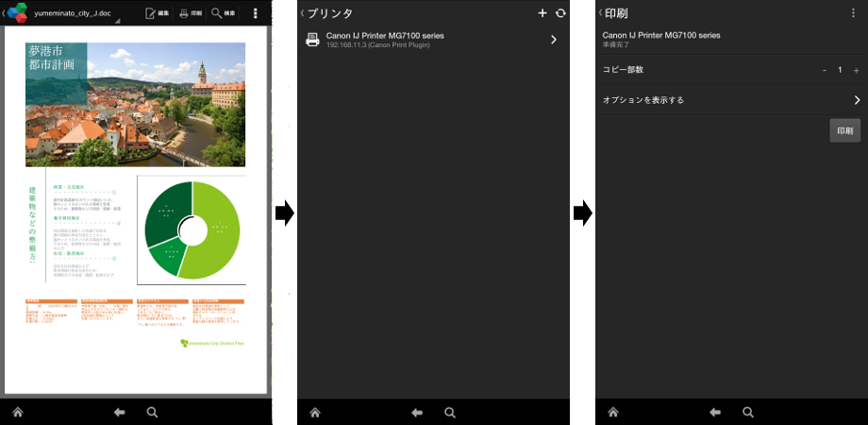Tap the 印刷 printer icon in document toolbar
Image resolution: width=868 pixels, height=425 pixels.
[191, 13]
